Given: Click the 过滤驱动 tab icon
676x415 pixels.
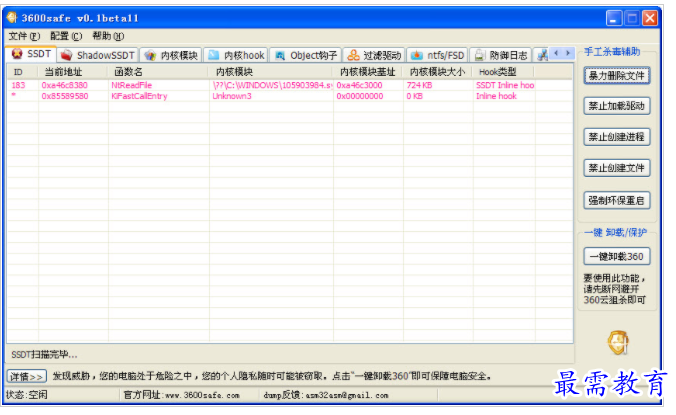Looking at the screenshot, I should pos(353,55).
